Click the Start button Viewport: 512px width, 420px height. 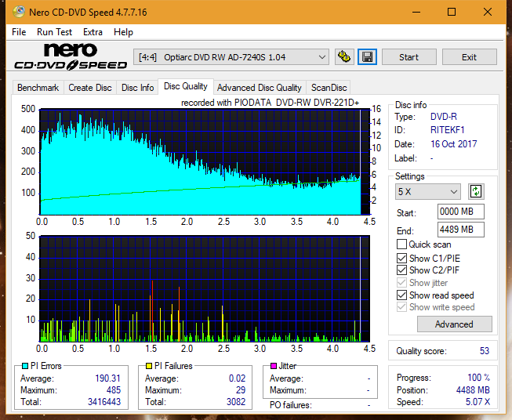(409, 57)
